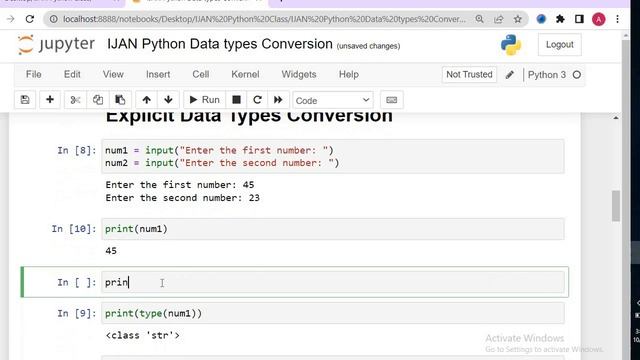This screenshot has width=640, height=360.
Task: Open Chrome three-dot menu
Action: pos(618,19)
